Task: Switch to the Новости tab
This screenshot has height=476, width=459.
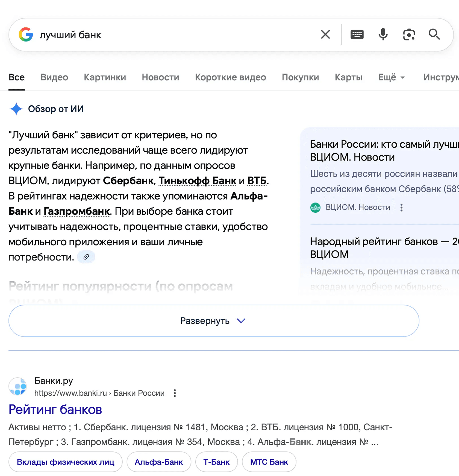Action: click(160, 77)
